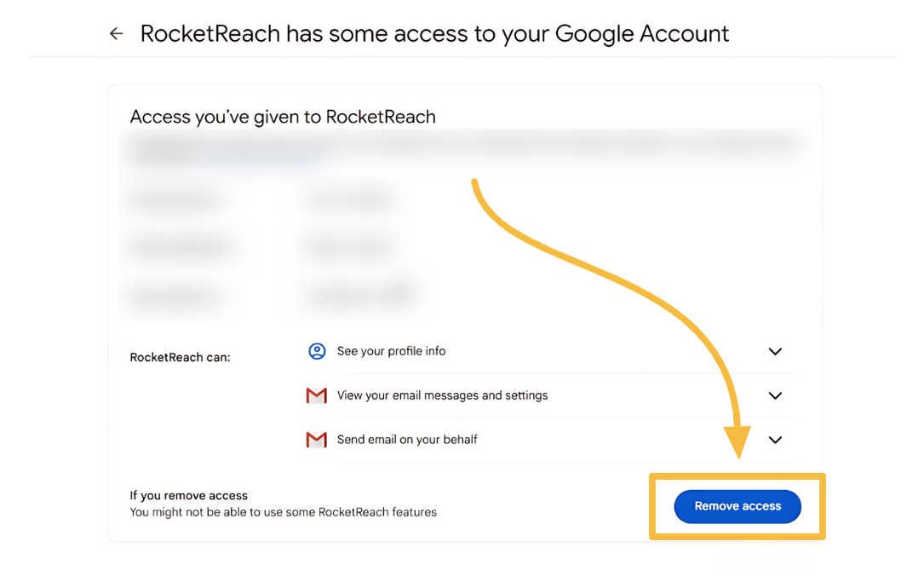Viewport: 924px width, 576px height.
Task: Click Gmail icon beside View your email messages
Action: coord(317,395)
